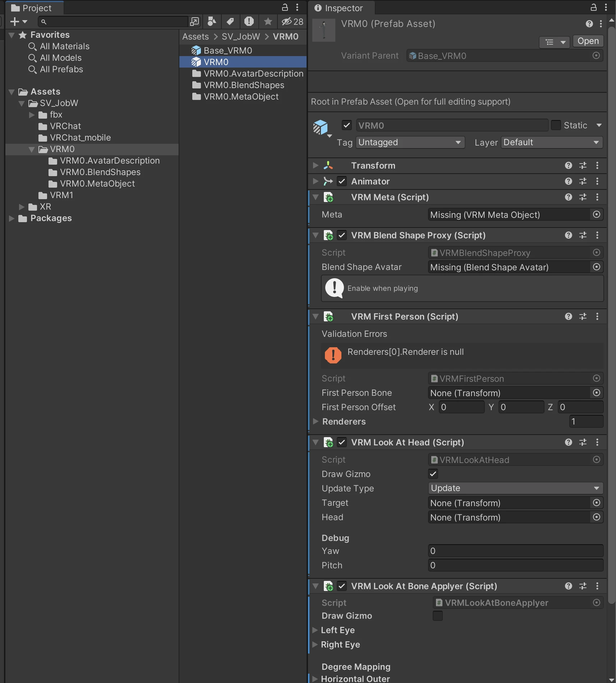616x683 pixels.
Task: Pick object for First Person Bone
Action: [x=597, y=393]
